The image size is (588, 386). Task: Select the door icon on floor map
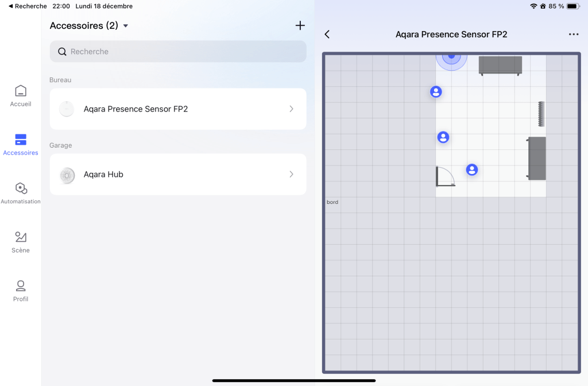coord(445,176)
